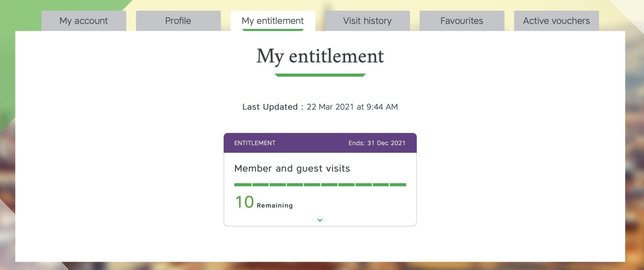Click the last segment of the visits progress bar
The width and height of the screenshot is (644, 270).
[x=398, y=185]
